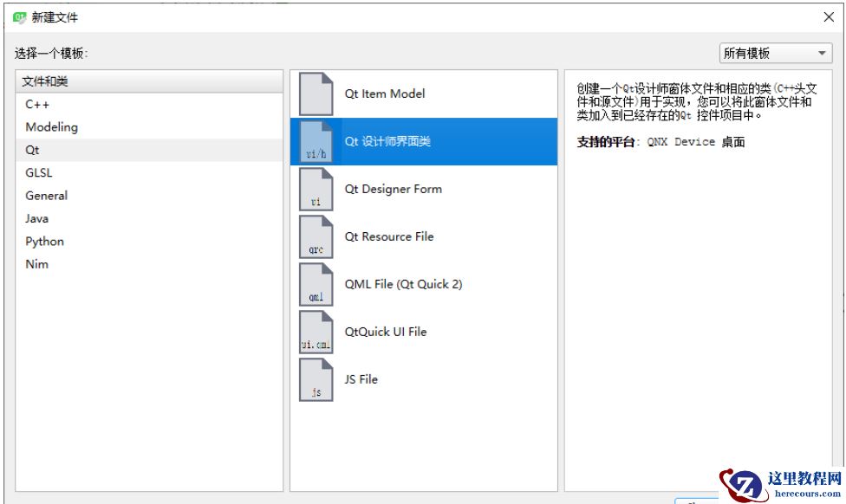Click the ui/h designer class icon
Screen dimensions: 846x504
point(316,141)
